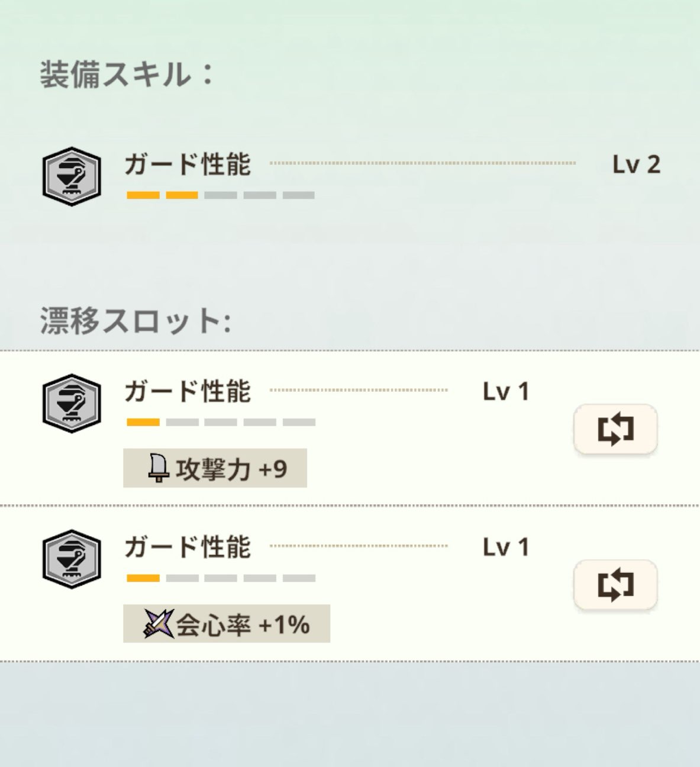Click the crossed-blade icon beside 会心率 +1%
700x767 pixels.
159,624
